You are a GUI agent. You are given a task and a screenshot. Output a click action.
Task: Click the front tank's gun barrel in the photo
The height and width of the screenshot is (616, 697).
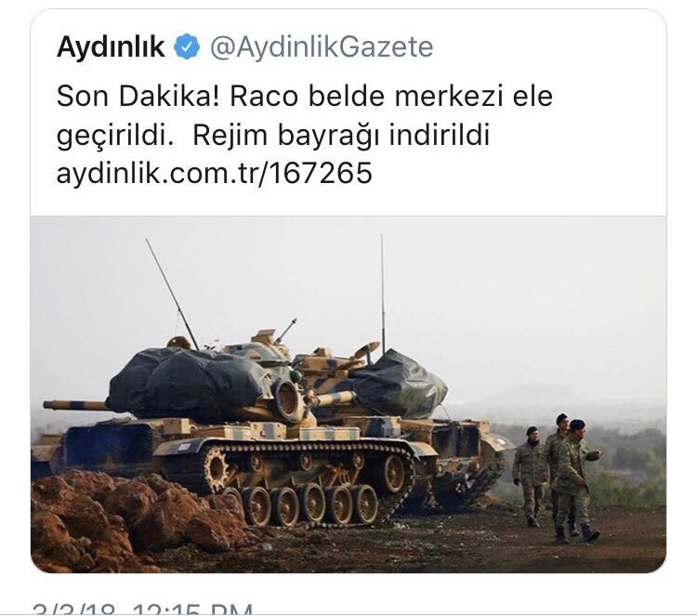[x=76, y=405]
